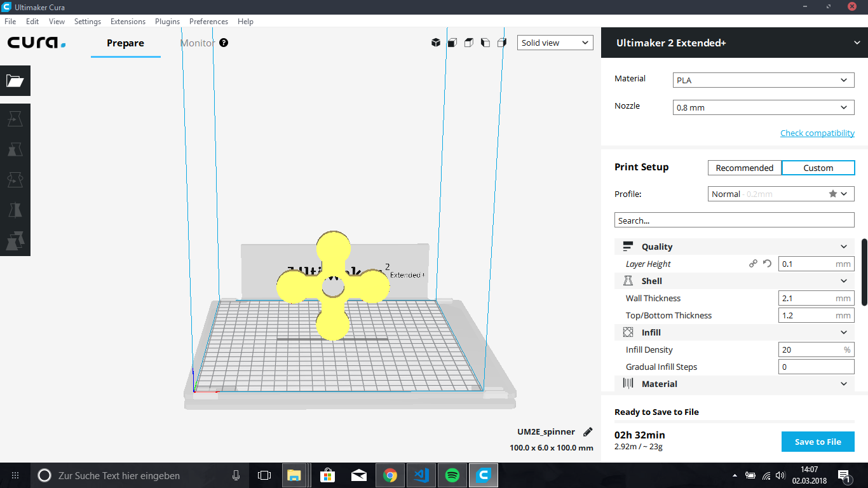Collapse the Quality settings section
Viewport: 868px width, 488px height.
(x=735, y=247)
